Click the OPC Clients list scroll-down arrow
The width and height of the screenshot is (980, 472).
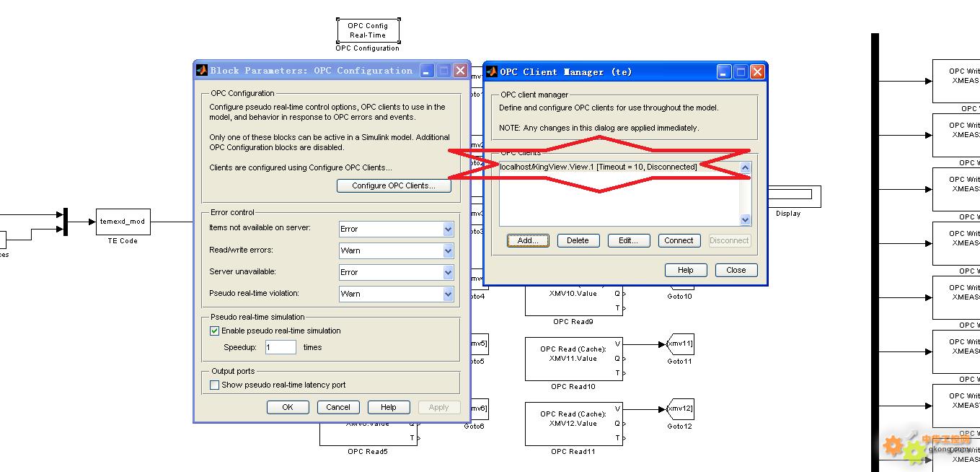coord(746,219)
